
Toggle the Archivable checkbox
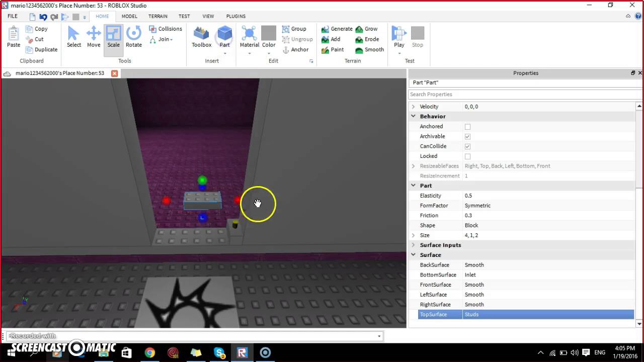coord(467,137)
